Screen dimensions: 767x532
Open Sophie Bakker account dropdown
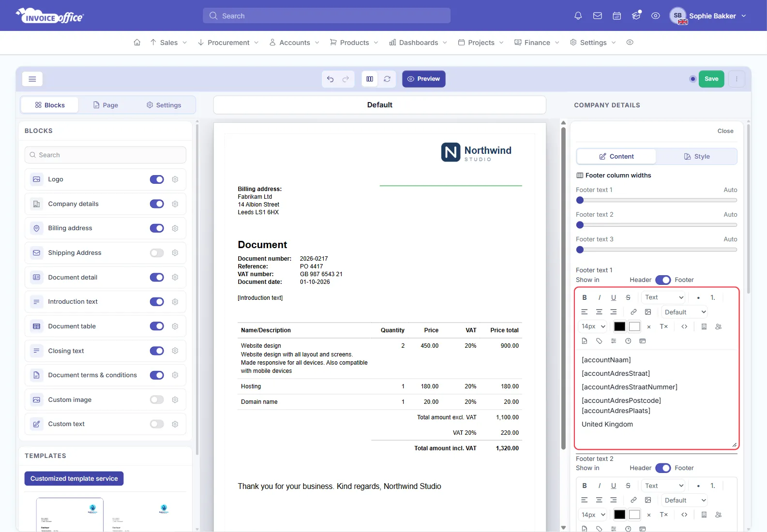click(x=708, y=16)
